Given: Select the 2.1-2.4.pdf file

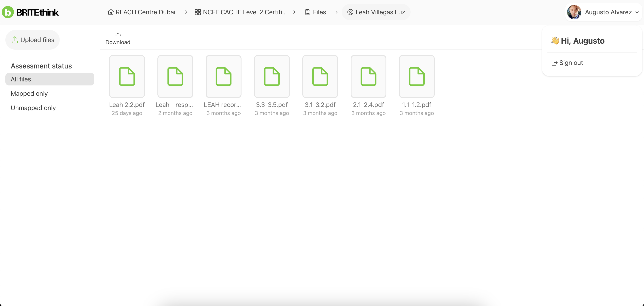Looking at the screenshot, I should pos(368,76).
